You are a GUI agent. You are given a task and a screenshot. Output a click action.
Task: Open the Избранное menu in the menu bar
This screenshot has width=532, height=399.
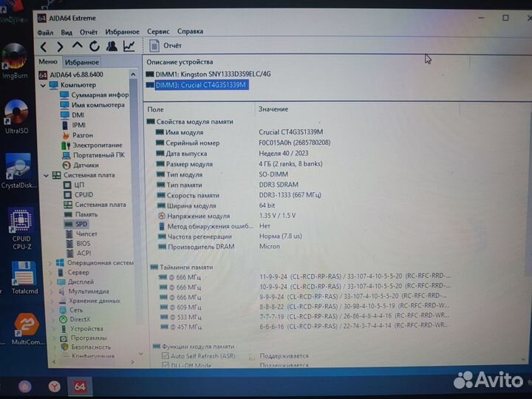(122, 32)
